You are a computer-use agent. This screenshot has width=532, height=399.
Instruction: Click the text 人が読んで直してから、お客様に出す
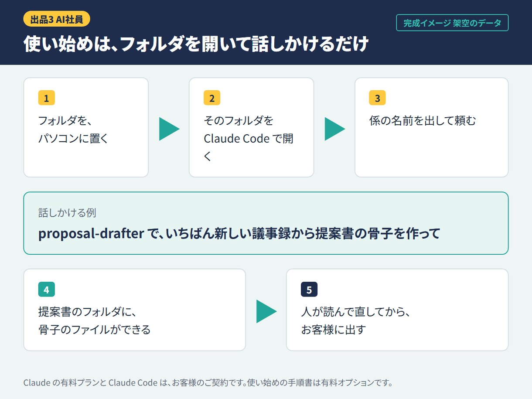coord(356,321)
